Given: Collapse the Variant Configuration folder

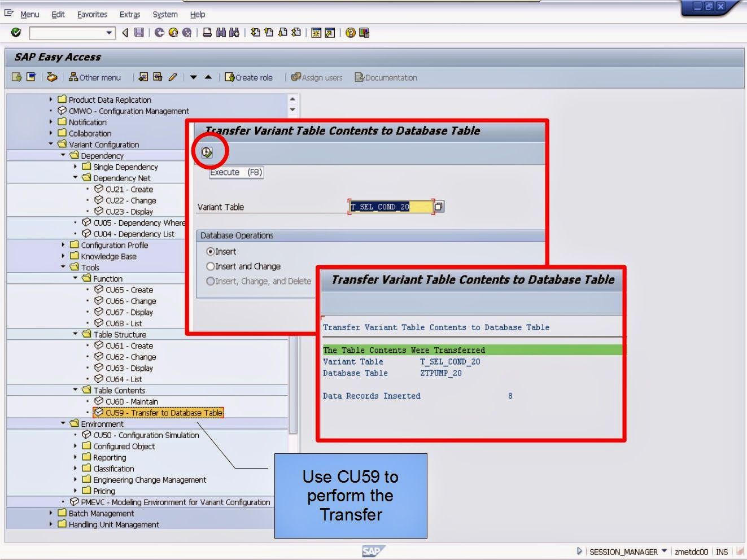Looking at the screenshot, I should (x=50, y=145).
